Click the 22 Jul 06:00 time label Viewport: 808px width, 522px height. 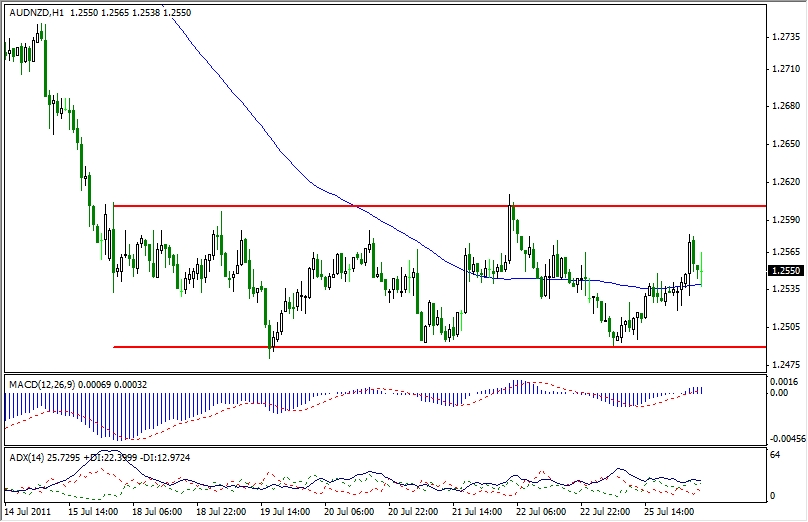(x=541, y=512)
